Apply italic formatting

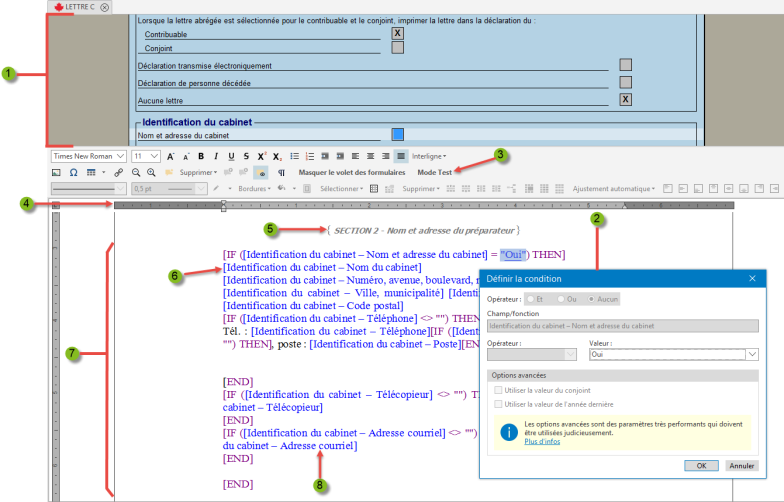point(216,157)
